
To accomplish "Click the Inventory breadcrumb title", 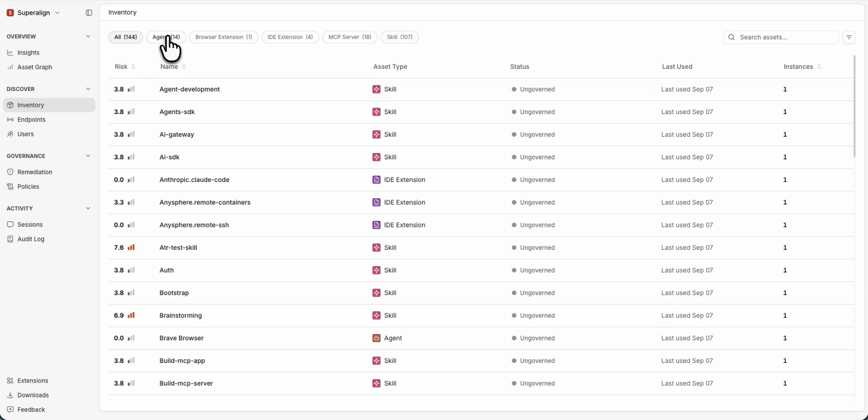I will (x=123, y=13).
